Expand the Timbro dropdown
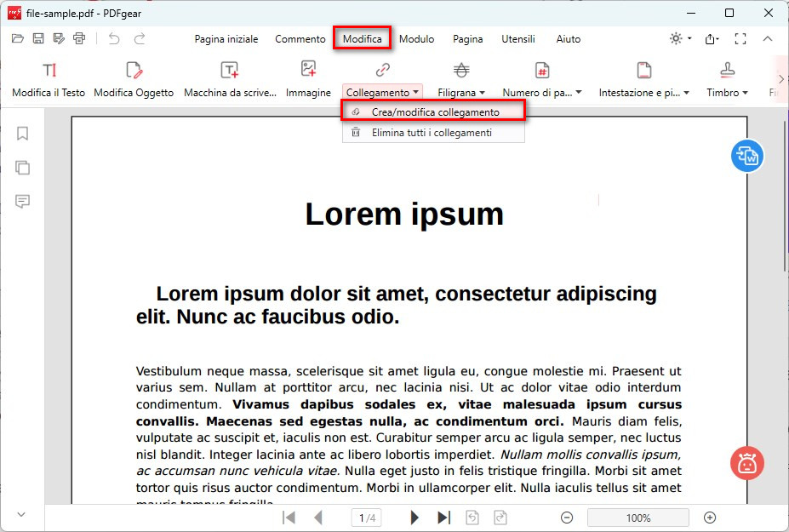 [727, 92]
